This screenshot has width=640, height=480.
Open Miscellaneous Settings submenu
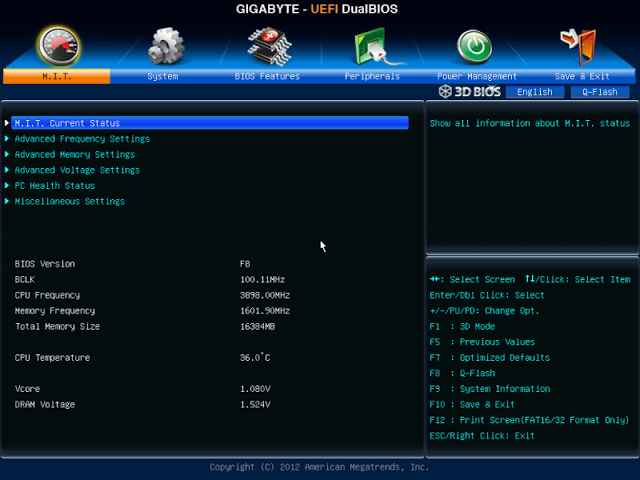(70, 201)
